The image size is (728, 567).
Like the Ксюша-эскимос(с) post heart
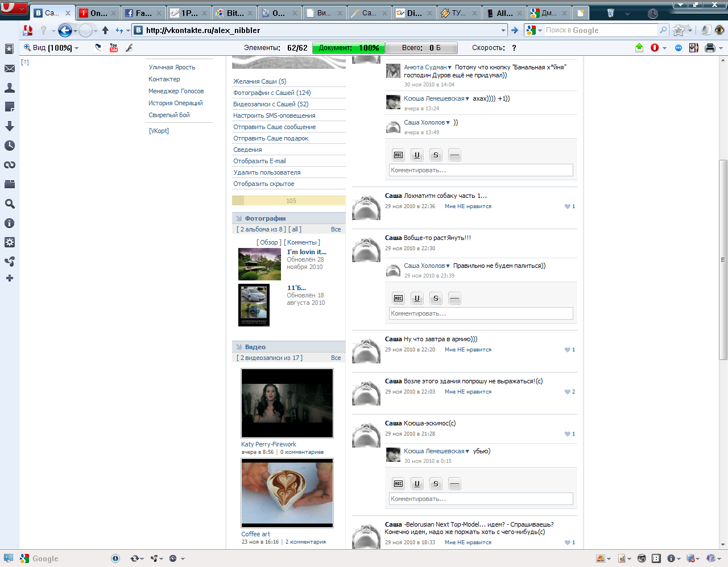click(567, 434)
